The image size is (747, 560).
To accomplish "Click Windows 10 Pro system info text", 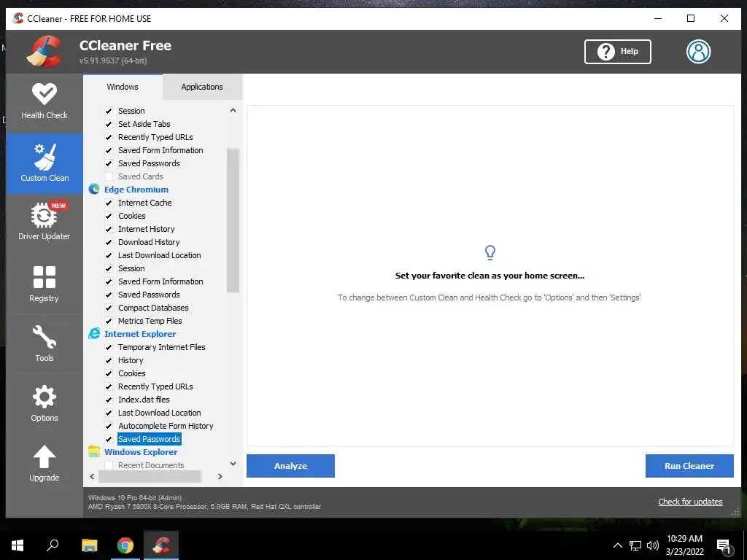I will point(135,497).
